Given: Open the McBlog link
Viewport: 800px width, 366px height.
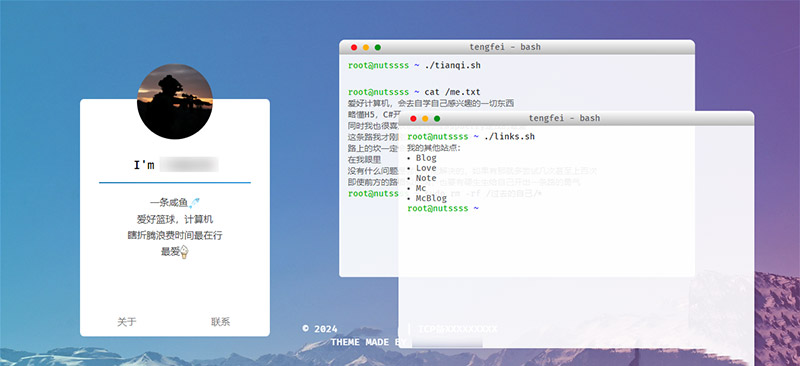Looking at the screenshot, I should point(431,198).
